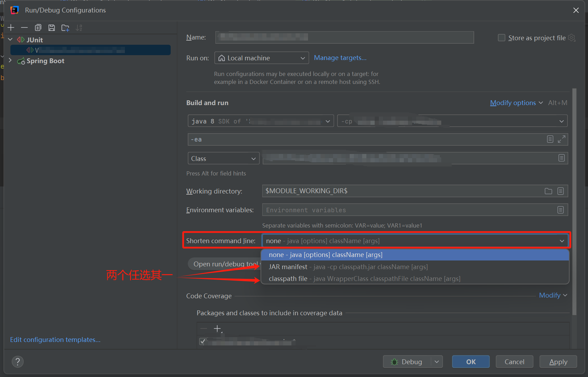Open the -cp classpath module dropdown
Image resolution: width=588 pixels, height=377 pixels.
point(452,121)
